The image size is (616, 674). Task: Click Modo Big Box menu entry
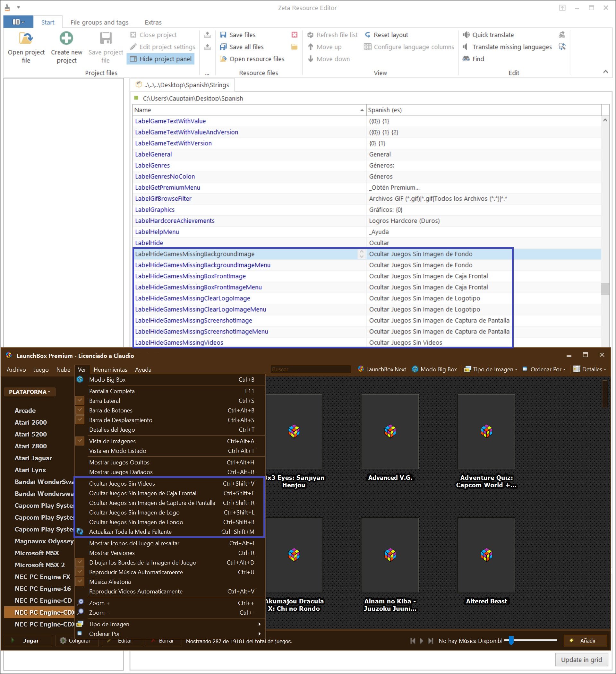click(170, 379)
